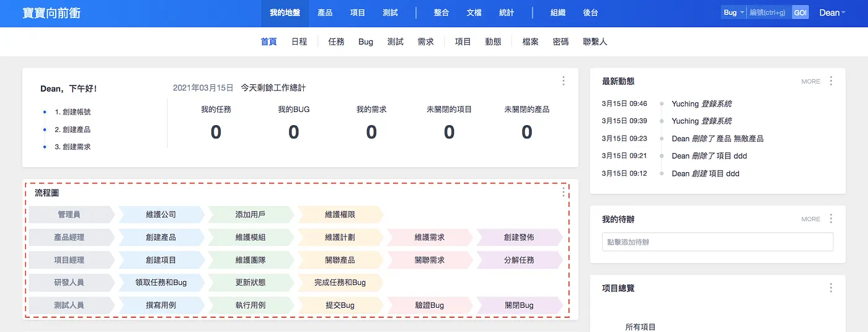Image resolution: width=868 pixels, height=332 pixels.
Task: Click the 提交Bug flow step
Action: pyautogui.click(x=340, y=305)
